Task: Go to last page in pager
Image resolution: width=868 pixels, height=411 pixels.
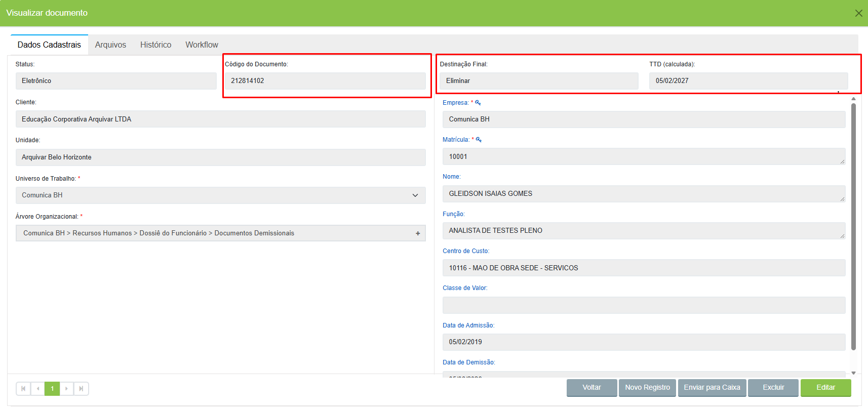Action: 81,389
